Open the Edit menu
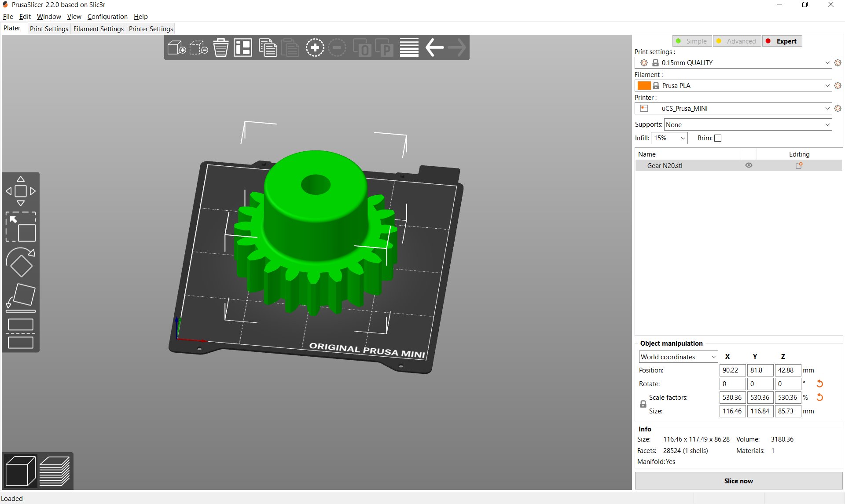The image size is (845, 504). tap(25, 17)
